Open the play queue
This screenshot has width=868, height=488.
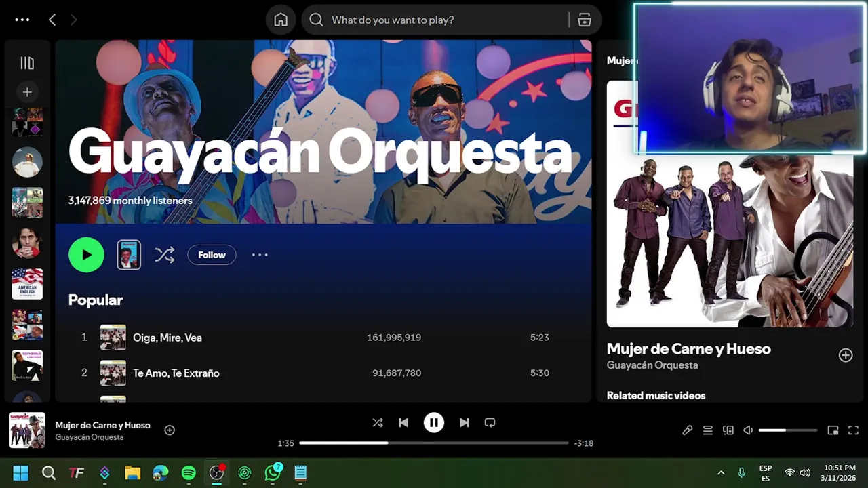(707, 430)
